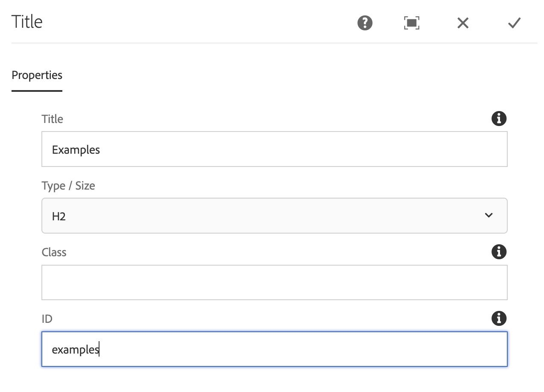Expand the select using its chevron arrow

click(x=489, y=216)
